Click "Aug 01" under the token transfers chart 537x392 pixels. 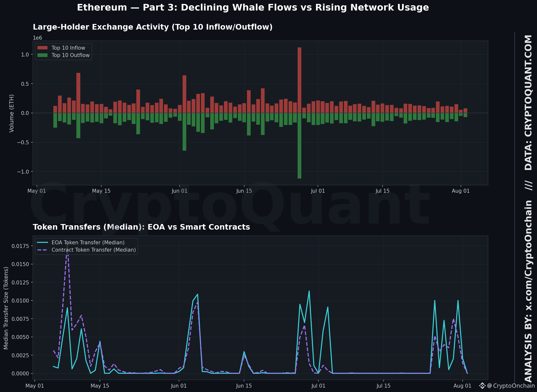point(462,386)
